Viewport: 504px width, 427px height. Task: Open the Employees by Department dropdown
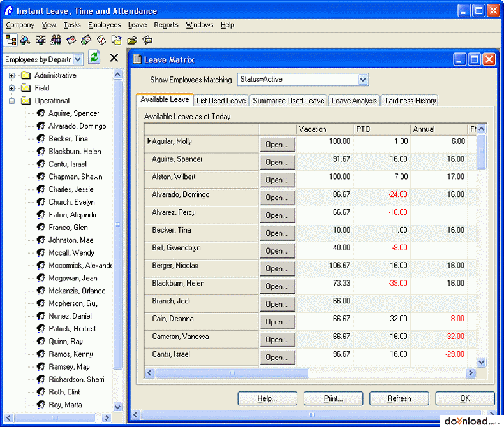coord(78,59)
